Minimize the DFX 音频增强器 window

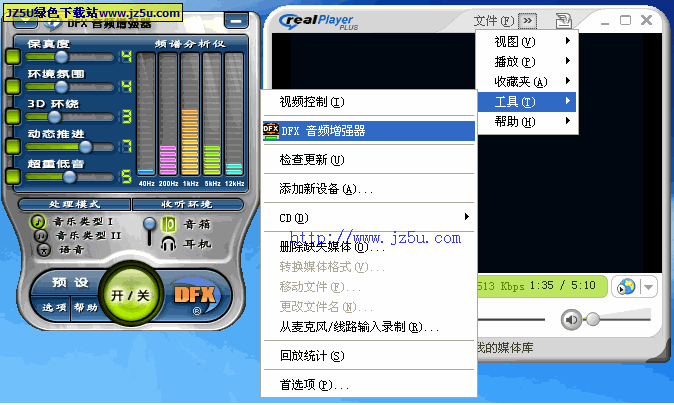click(x=236, y=20)
